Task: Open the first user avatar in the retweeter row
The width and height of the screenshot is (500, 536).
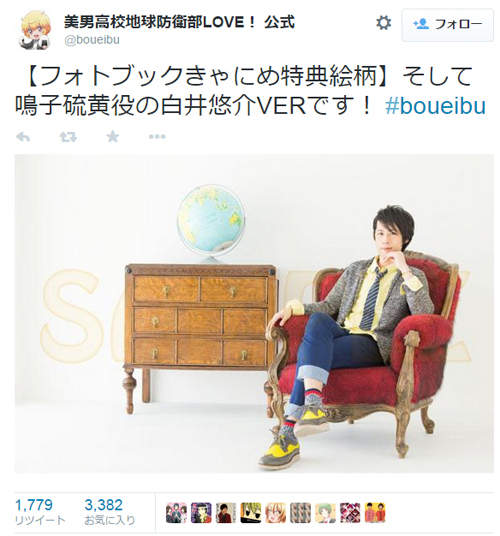Action: click(x=176, y=513)
